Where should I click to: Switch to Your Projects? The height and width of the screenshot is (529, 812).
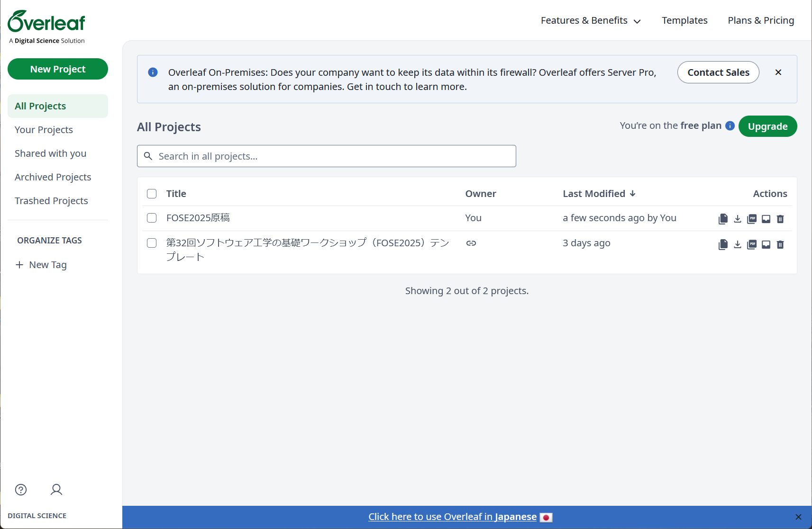coord(58,130)
